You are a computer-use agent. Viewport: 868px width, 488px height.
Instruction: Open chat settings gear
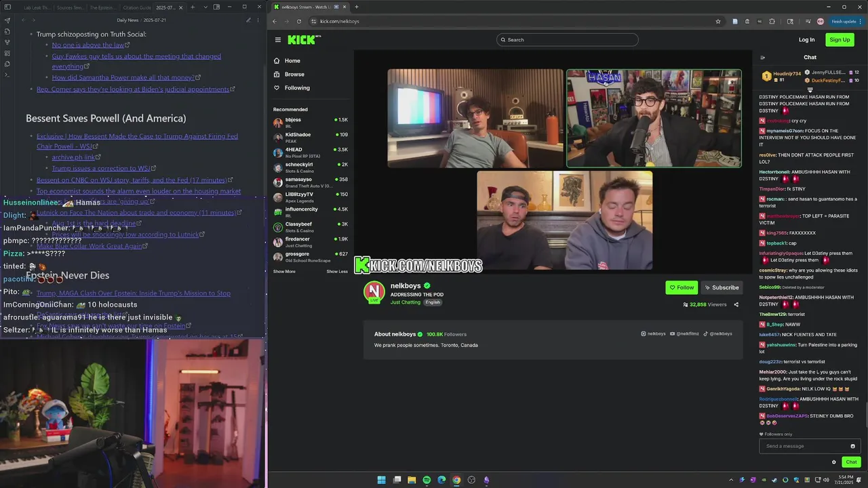(834, 462)
